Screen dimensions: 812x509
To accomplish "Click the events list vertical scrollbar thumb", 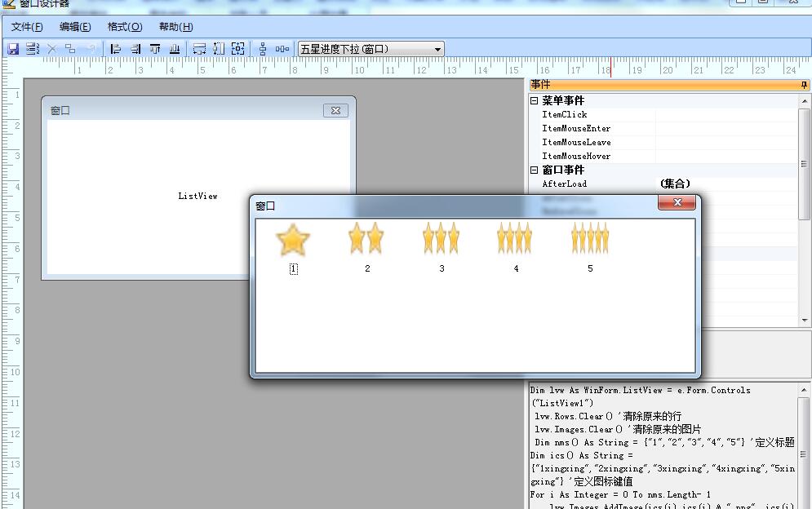I will pyautogui.click(x=804, y=164).
